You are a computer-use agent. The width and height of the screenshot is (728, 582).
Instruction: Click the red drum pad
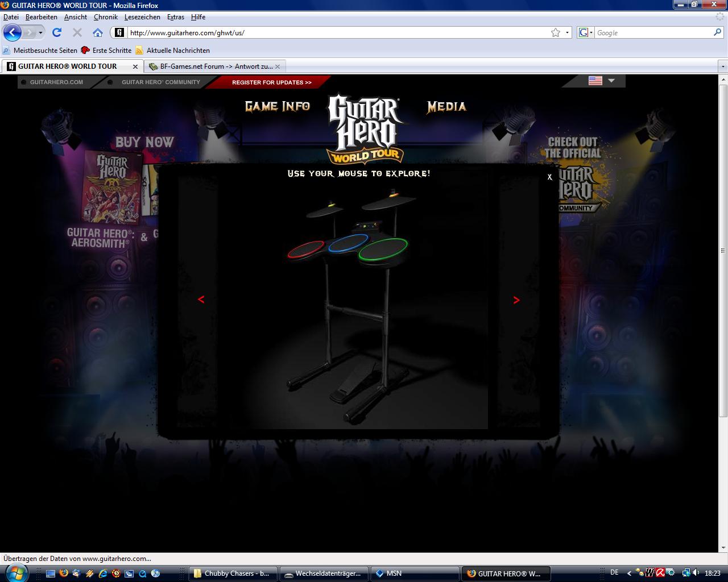[x=305, y=249]
